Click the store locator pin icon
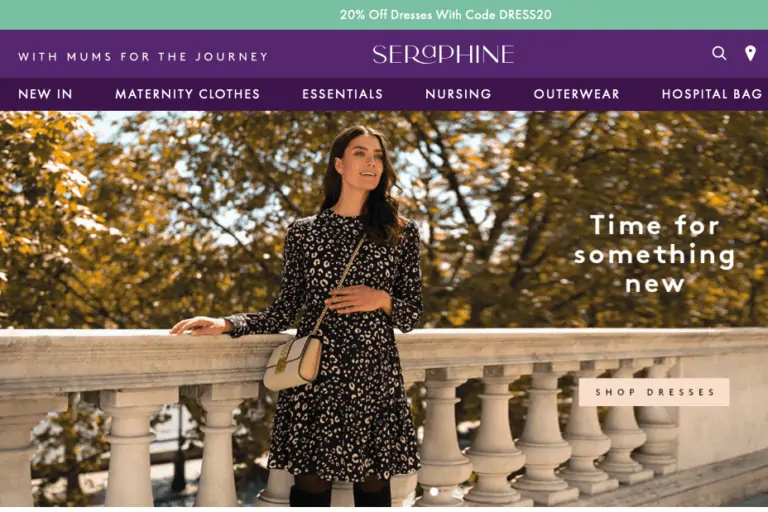The image size is (768, 512). (x=750, y=53)
